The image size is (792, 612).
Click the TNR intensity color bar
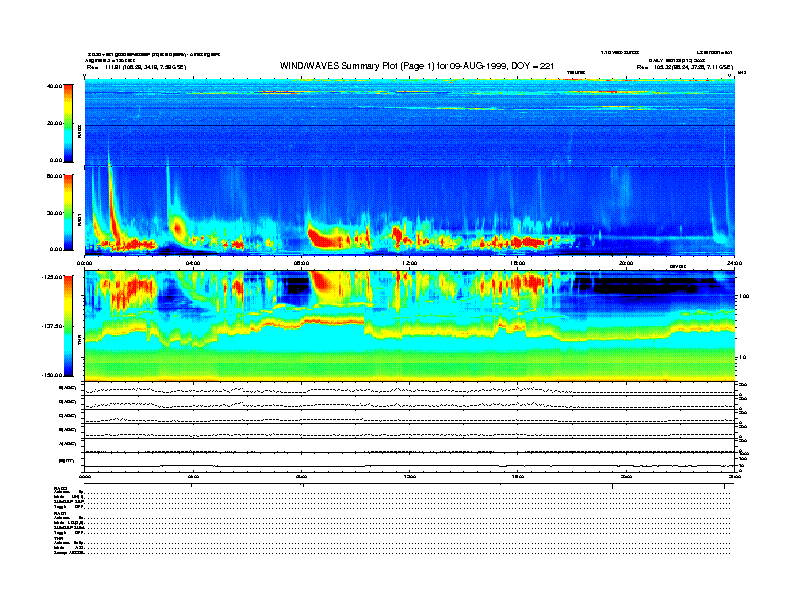68,326
